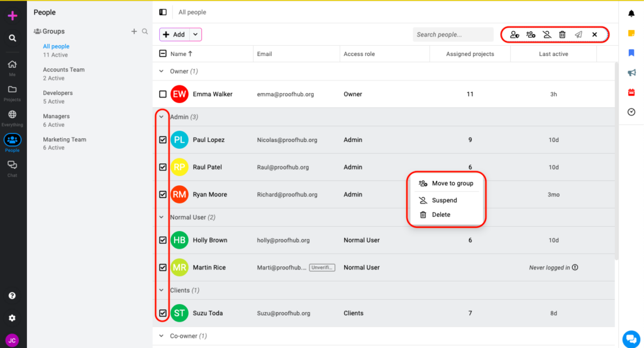This screenshot has height=348, width=644.
Task: Click the add group plus icon
Action: (133, 31)
